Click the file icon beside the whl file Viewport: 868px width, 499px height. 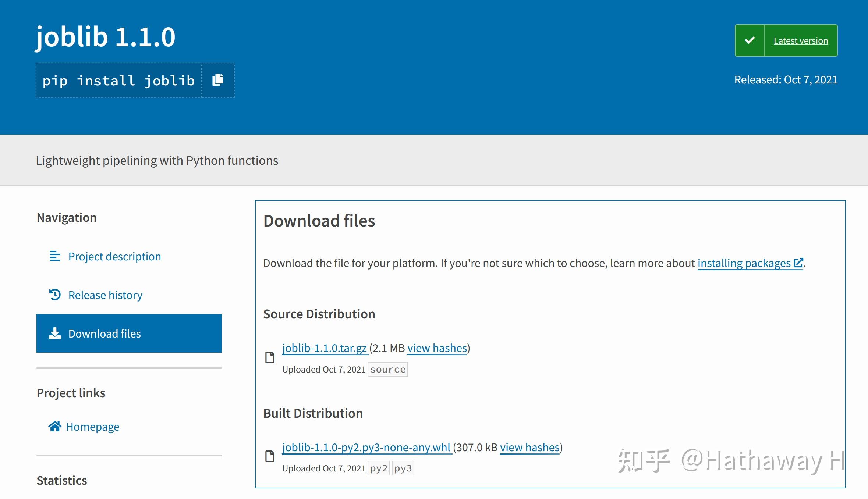click(270, 457)
